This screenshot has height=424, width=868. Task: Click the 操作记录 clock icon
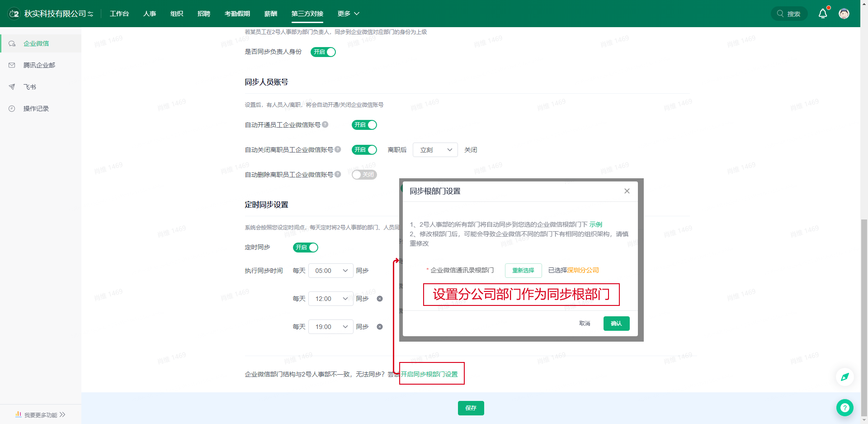coord(12,109)
